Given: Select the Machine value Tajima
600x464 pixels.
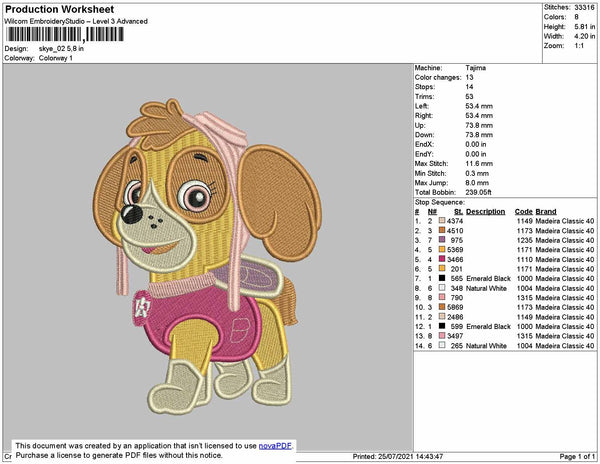Looking at the screenshot, I should pyautogui.click(x=476, y=68).
